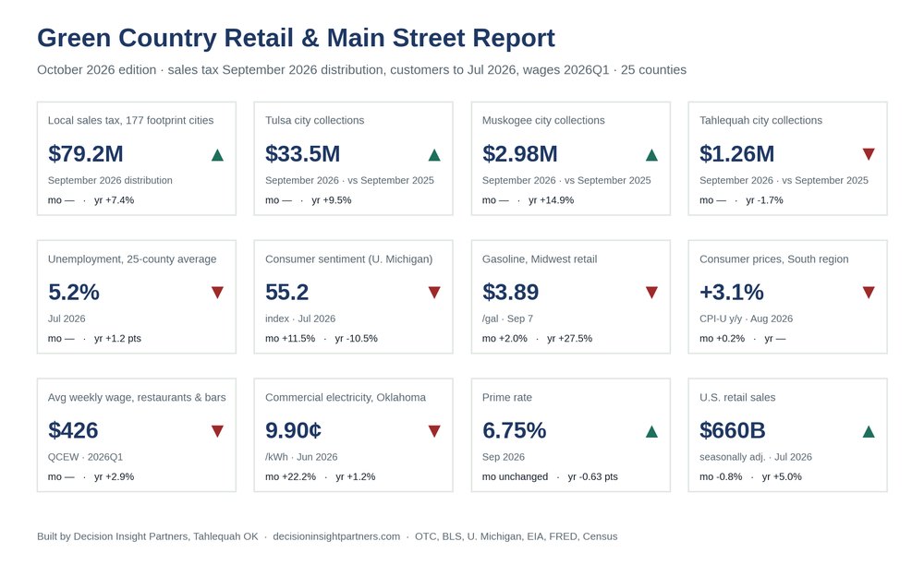Image resolution: width=924 pixels, height=565 pixels.
Task: Click the down arrow on Unemployment card
Action: coord(217,293)
